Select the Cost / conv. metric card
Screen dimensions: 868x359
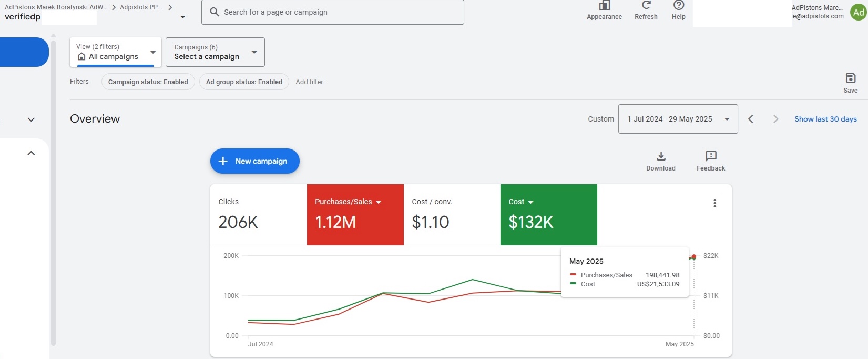pos(452,215)
